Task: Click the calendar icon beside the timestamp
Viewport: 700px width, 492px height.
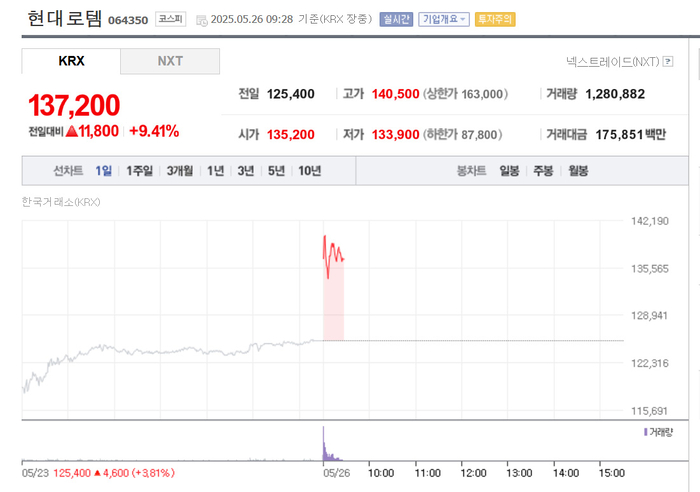Action: pos(202,20)
